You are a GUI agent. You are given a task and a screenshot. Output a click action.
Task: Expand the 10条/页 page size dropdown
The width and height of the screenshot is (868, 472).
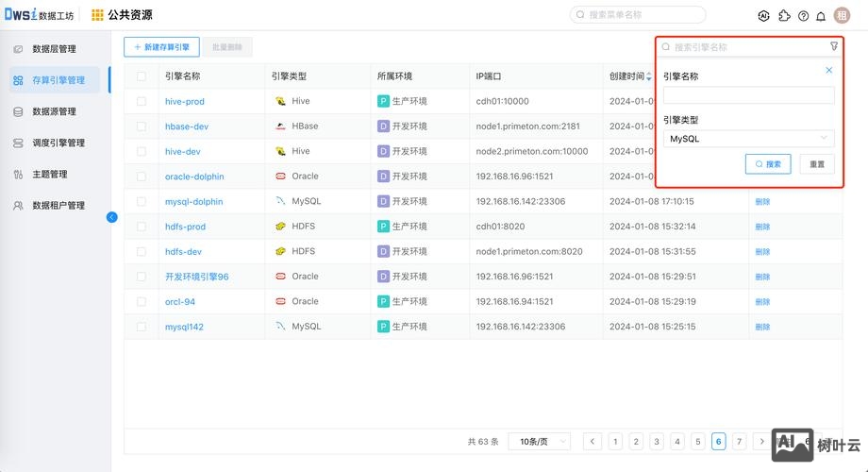pos(540,441)
